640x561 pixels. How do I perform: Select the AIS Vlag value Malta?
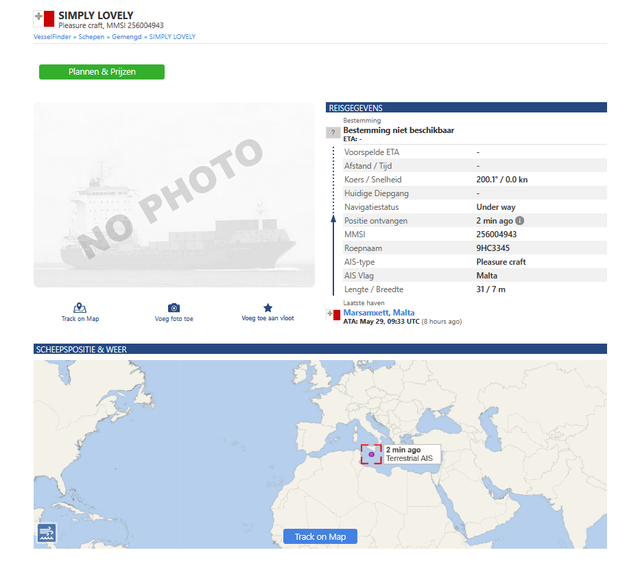coord(487,276)
